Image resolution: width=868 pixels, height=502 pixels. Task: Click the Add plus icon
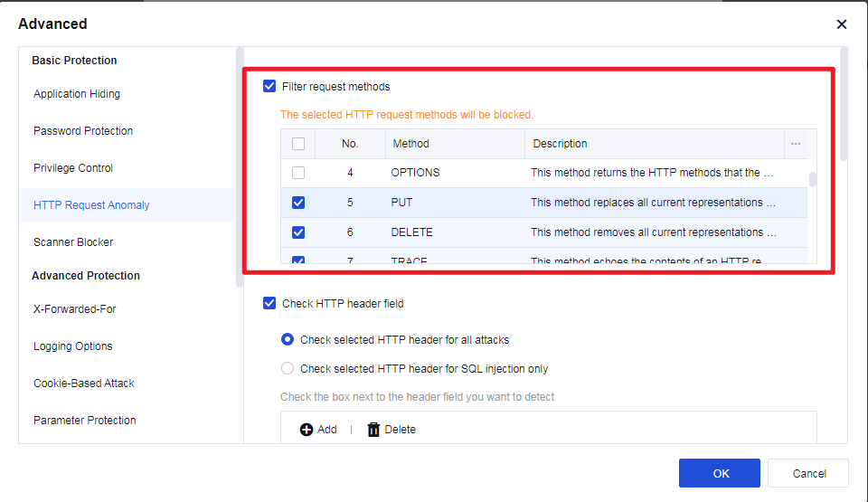pos(307,430)
